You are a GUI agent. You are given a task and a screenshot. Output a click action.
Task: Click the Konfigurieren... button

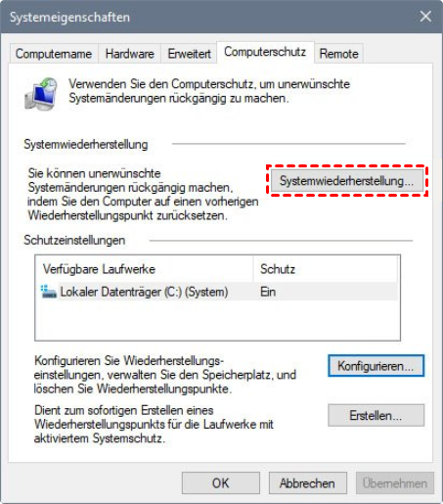click(x=376, y=366)
